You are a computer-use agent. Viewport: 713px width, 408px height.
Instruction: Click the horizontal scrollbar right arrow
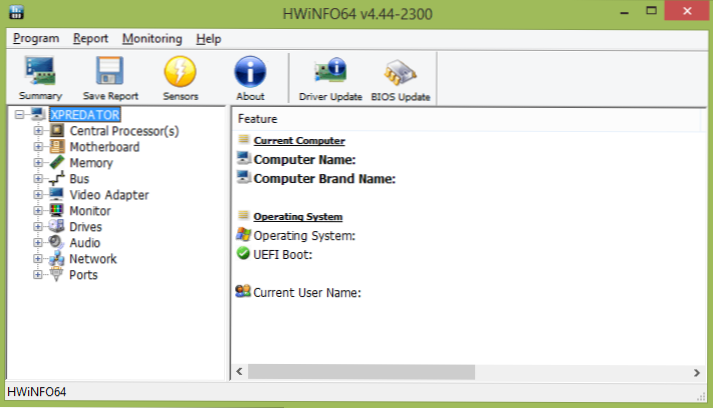(697, 372)
